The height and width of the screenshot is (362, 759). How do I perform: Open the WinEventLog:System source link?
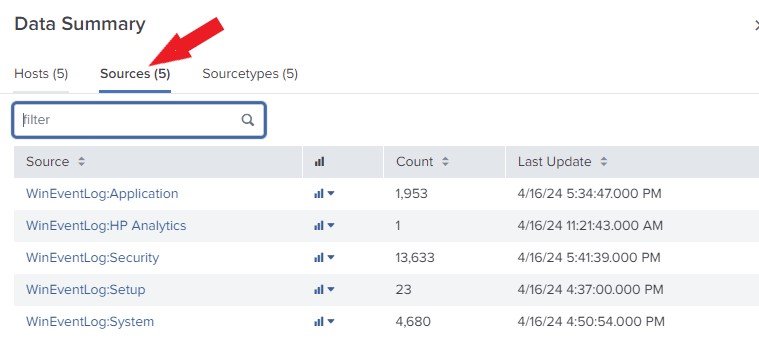pos(90,321)
